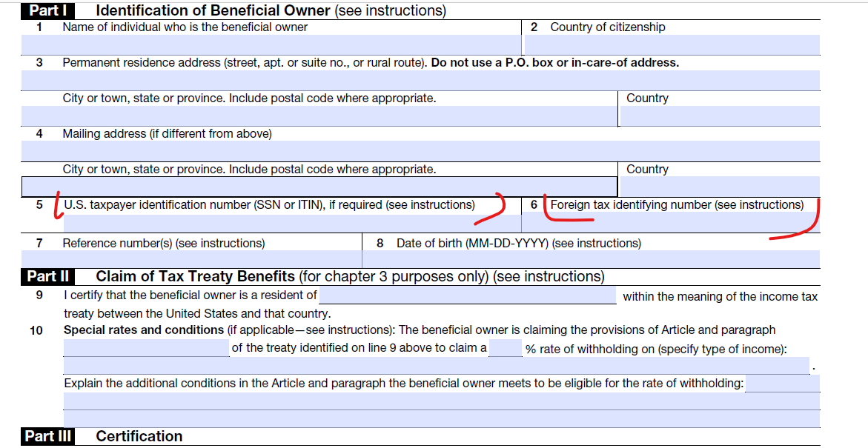Click the Foreign tax identifying number field
Viewport: 868px width, 448px height.
672,223
